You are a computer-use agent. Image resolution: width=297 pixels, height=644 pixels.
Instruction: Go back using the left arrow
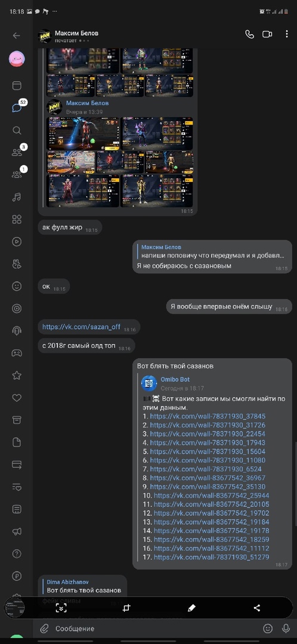coord(17,36)
